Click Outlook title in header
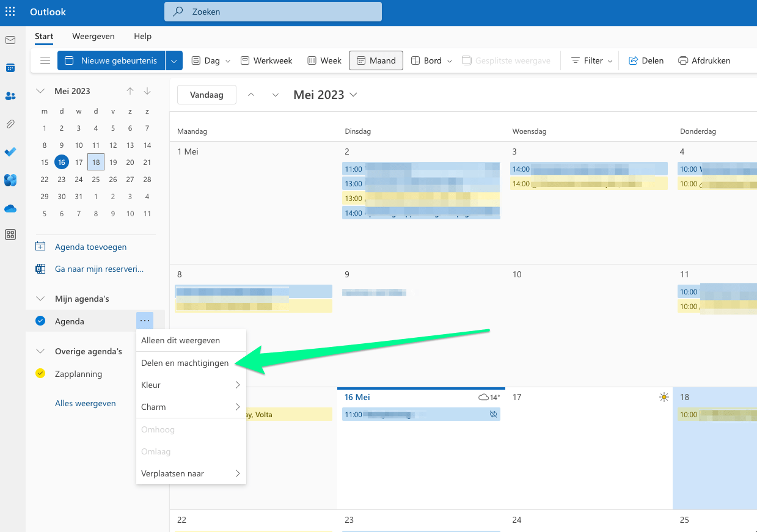Screen dimensions: 757x532 pyautogui.click(x=48, y=12)
